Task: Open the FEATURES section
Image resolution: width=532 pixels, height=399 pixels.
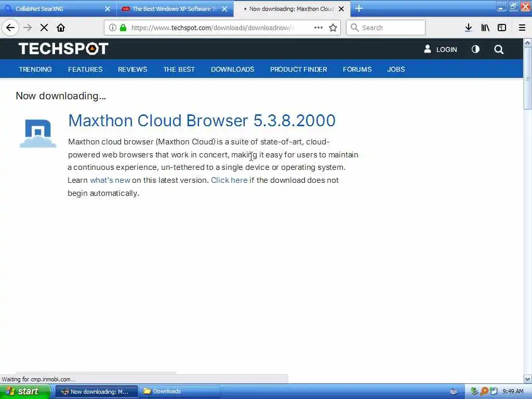Action: (x=85, y=70)
